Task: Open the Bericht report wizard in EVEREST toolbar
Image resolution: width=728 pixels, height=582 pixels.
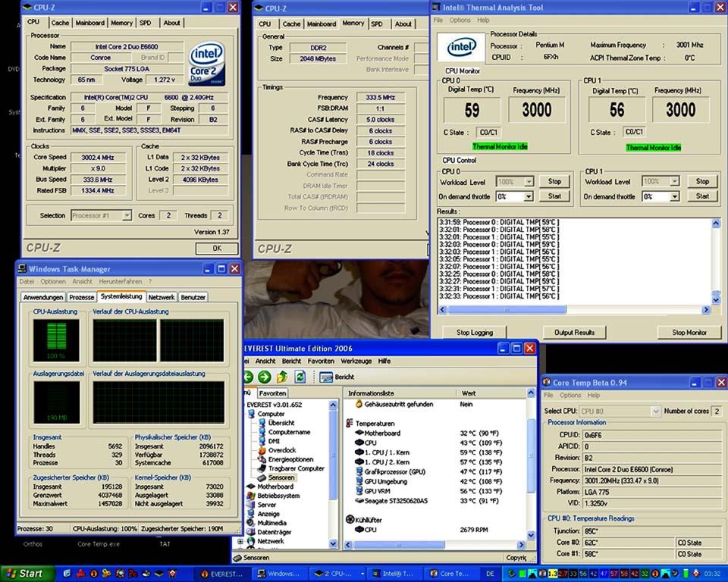Action: point(337,377)
